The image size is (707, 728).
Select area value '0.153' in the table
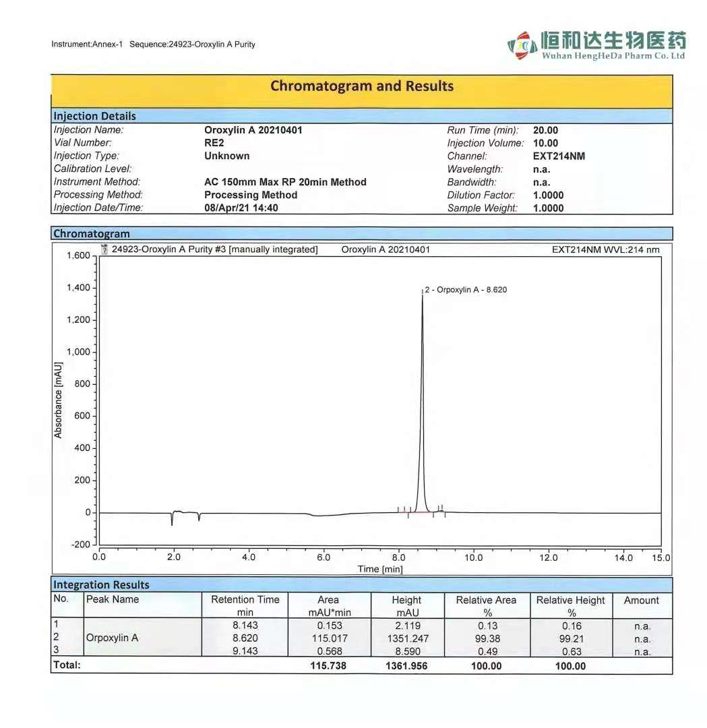pos(330,626)
